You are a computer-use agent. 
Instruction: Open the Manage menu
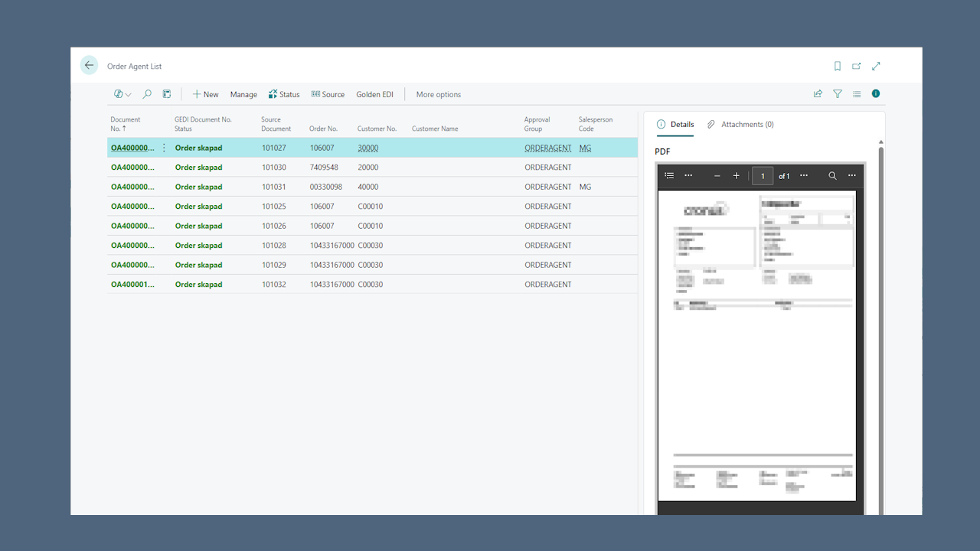pos(243,94)
